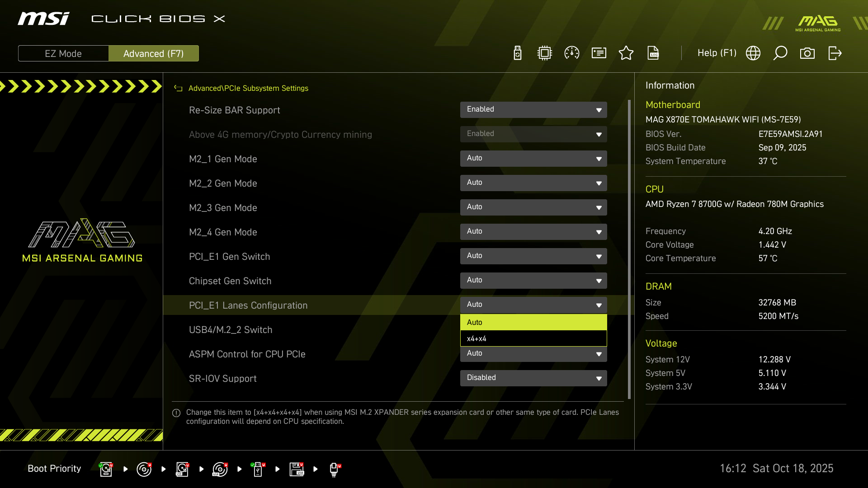
Task: Click the star favorites icon
Action: point(626,53)
